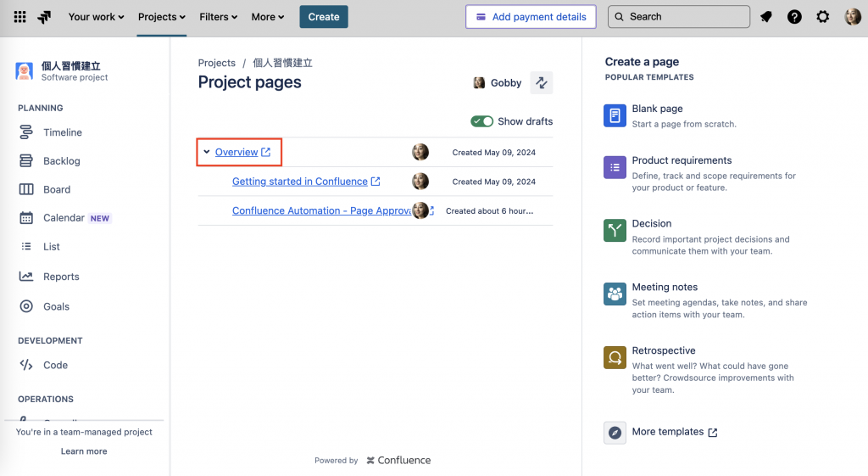
Task: Click the Create button
Action: [x=324, y=17]
